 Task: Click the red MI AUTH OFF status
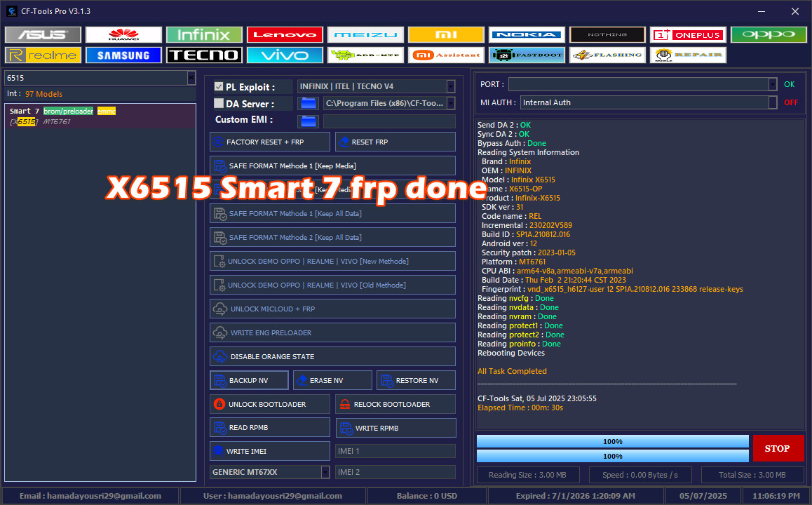click(791, 102)
